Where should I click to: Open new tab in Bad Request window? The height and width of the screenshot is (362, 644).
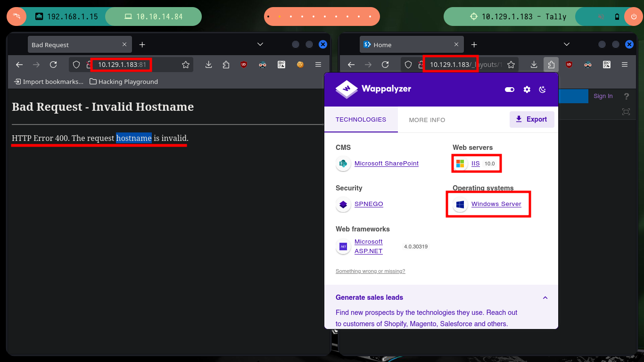(x=142, y=45)
